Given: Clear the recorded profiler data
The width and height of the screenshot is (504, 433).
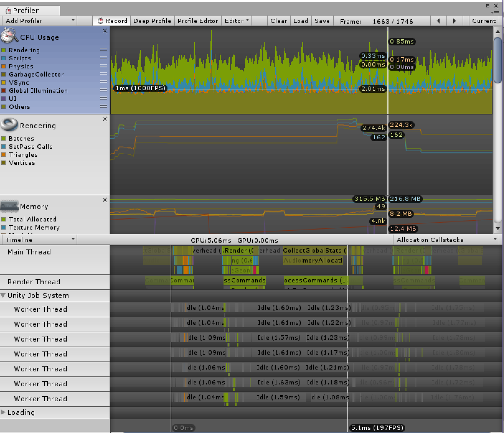Looking at the screenshot, I should [279, 21].
